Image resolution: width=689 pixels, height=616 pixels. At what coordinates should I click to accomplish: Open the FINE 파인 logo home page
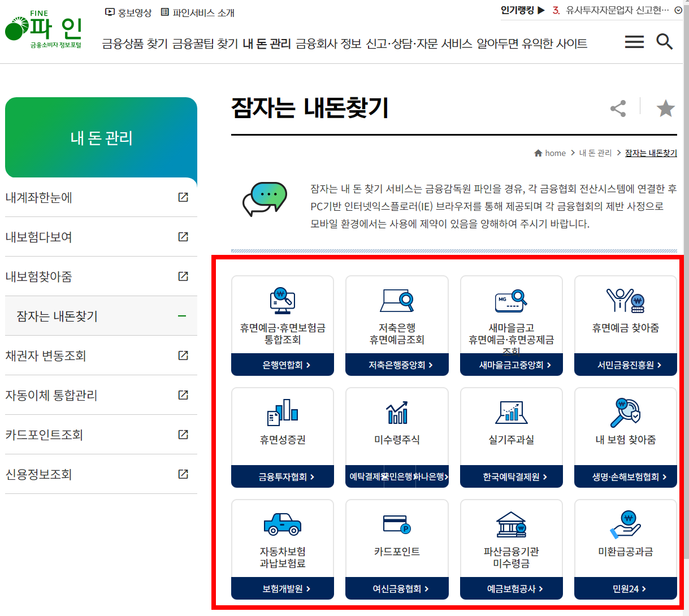pos(44,29)
